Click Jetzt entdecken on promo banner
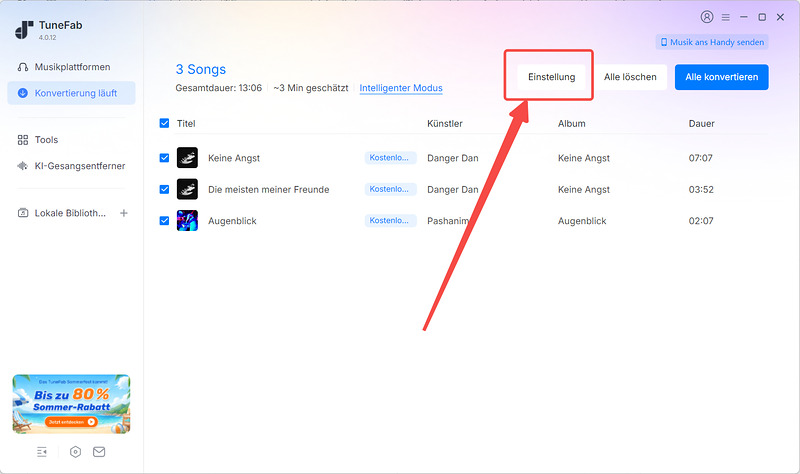The width and height of the screenshot is (800, 474). [x=71, y=422]
